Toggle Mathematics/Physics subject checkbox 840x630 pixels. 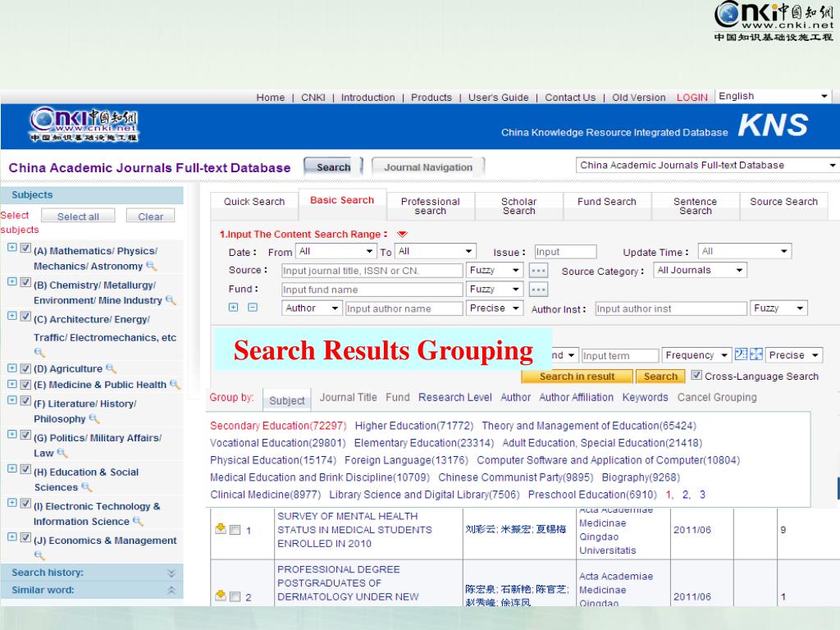click(25, 248)
